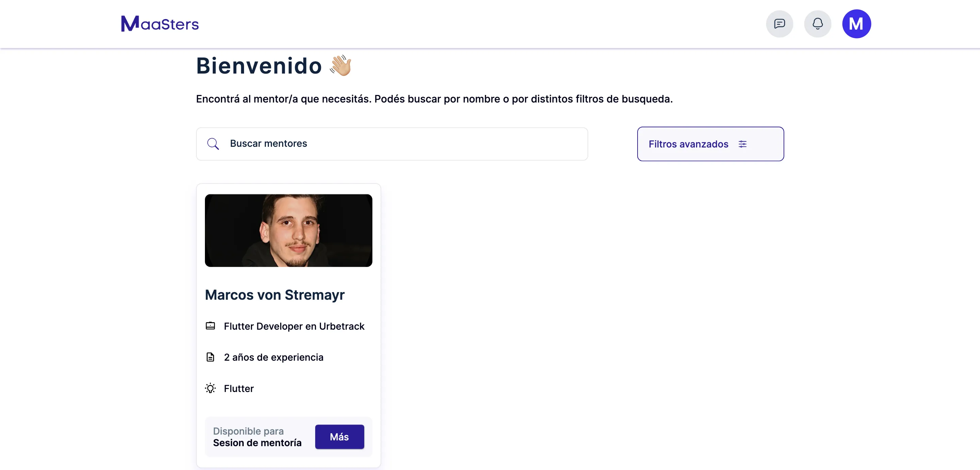Click 'Sesion de mentoría' availability text
The height and width of the screenshot is (470, 980).
pyautogui.click(x=257, y=443)
